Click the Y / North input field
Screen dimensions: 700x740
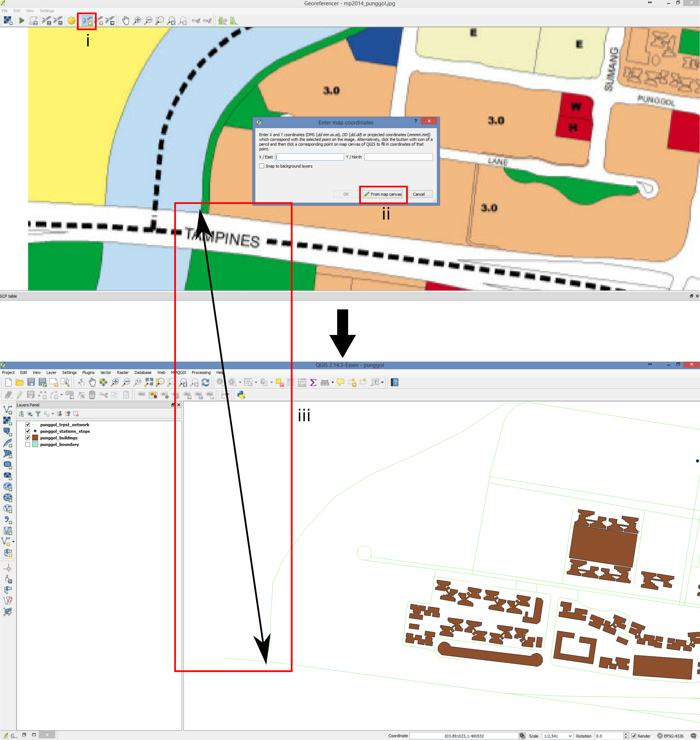coord(398,157)
